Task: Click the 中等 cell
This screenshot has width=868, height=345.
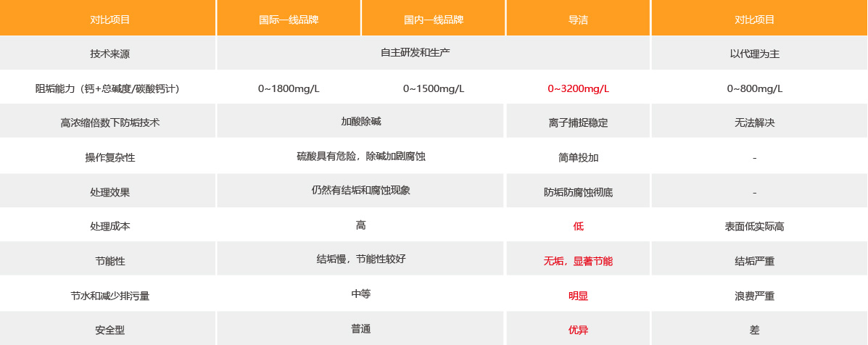Action: 361,294
